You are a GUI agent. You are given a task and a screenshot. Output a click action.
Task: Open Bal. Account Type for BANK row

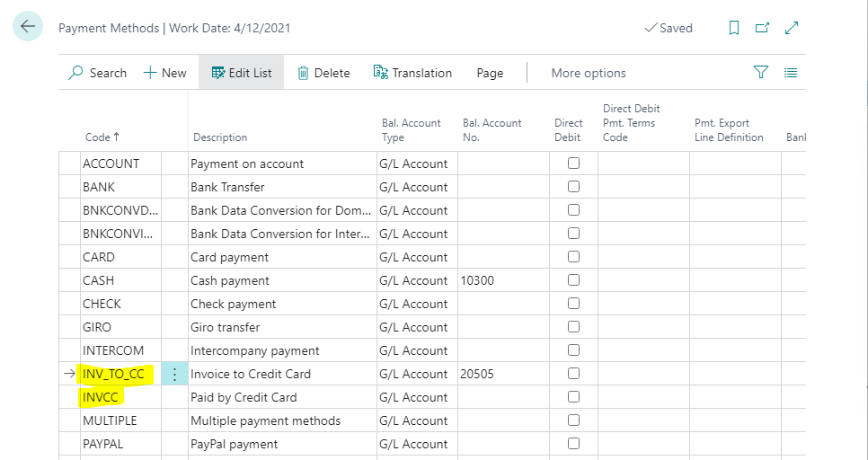(x=416, y=187)
